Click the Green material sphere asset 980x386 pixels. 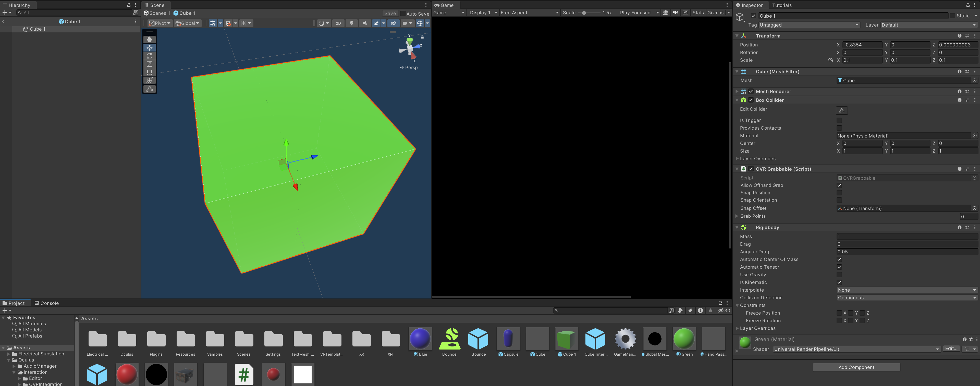684,339
